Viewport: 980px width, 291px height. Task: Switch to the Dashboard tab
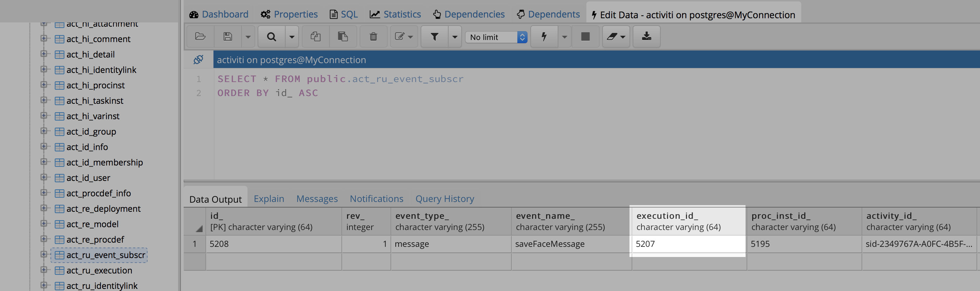(219, 14)
